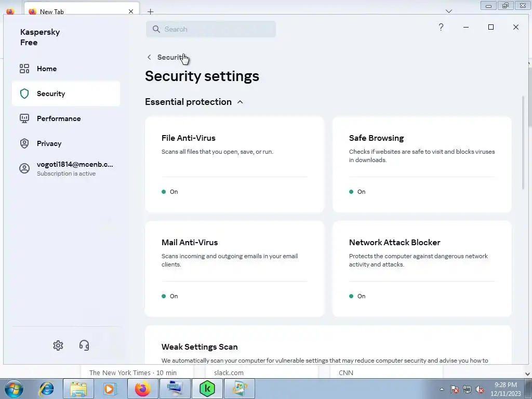Switch to Firefox from the taskbar
Screen dimensions: 532x399
pyautogui.click(x=142, y=389)
